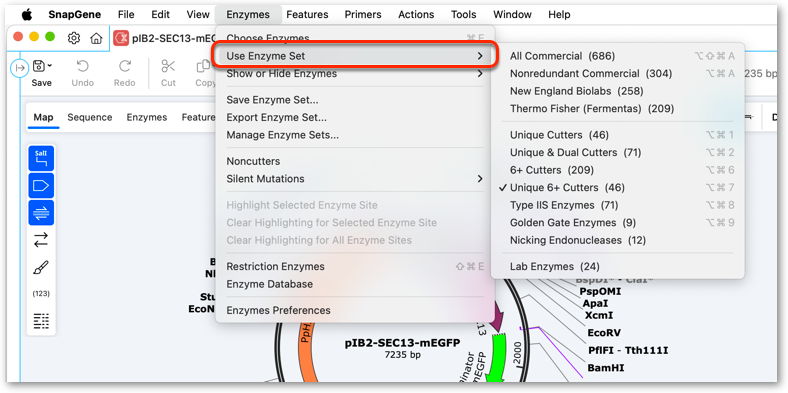The image size is (788, 393).
Task: Click the green mEGFP feature arrow
Action: (499, 357)
